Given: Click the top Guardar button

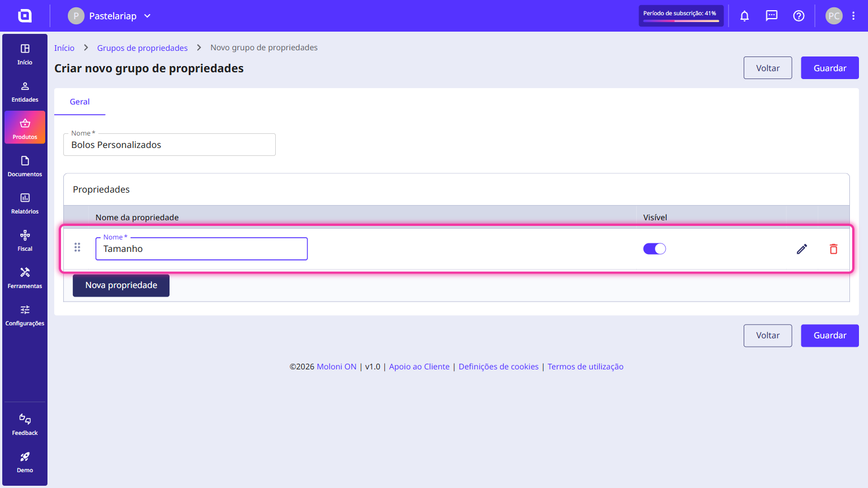Looking at the screenshot, I should (830, 68).
